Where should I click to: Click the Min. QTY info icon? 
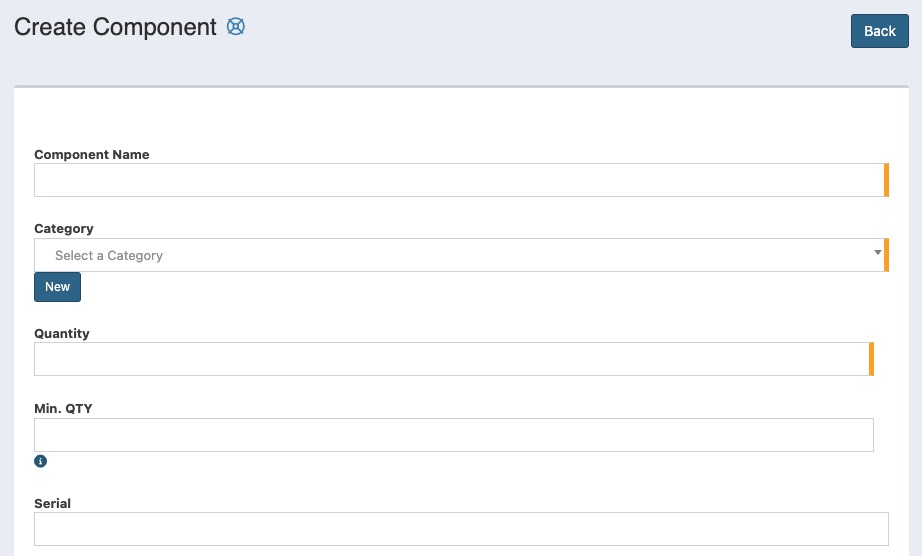41,461
